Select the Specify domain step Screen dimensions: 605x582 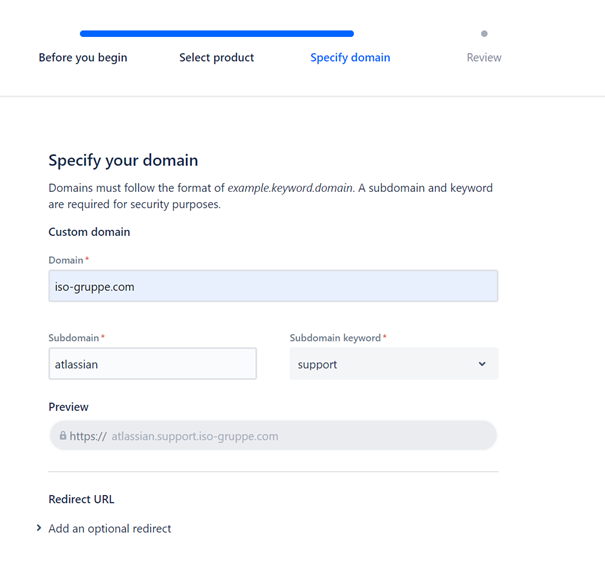point(350,58)
